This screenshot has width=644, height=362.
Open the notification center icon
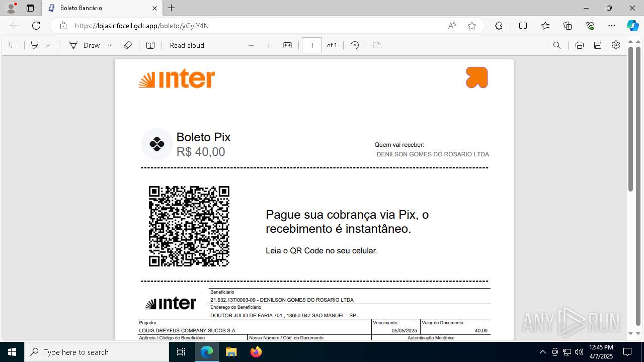click(627, 352)
